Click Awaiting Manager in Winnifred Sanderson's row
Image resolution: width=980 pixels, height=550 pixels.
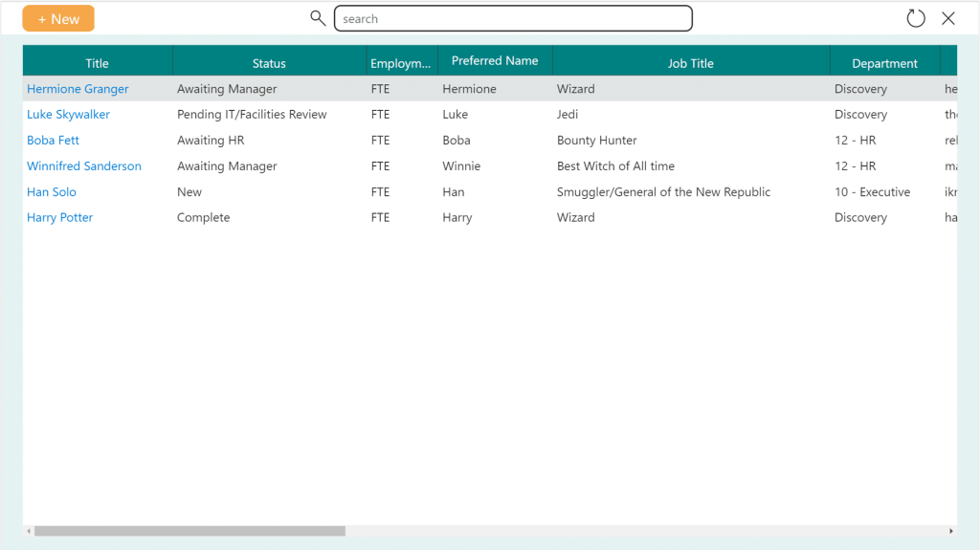click(x=227, y=166)
